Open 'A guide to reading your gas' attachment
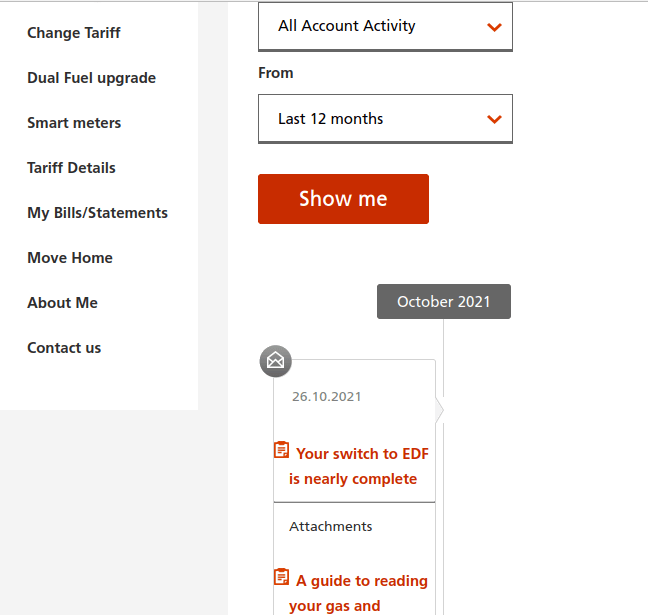Image resolution: width=648 pixels, height=615 pixels. pos(360,592)
